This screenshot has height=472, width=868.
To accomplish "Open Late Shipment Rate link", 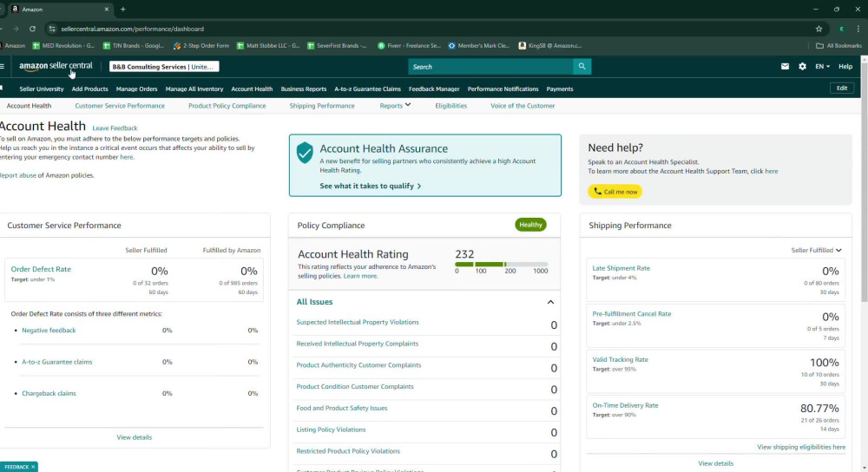I will (621, 268).
